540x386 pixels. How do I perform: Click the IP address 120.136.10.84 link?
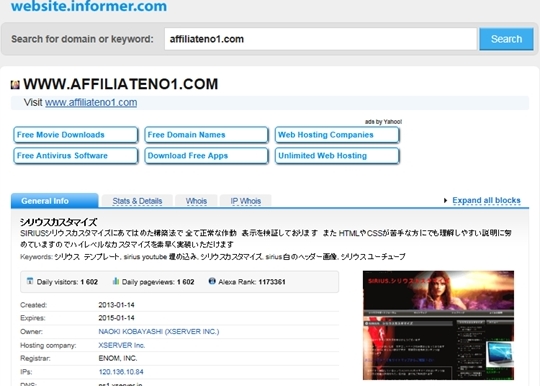pos(121,372)
